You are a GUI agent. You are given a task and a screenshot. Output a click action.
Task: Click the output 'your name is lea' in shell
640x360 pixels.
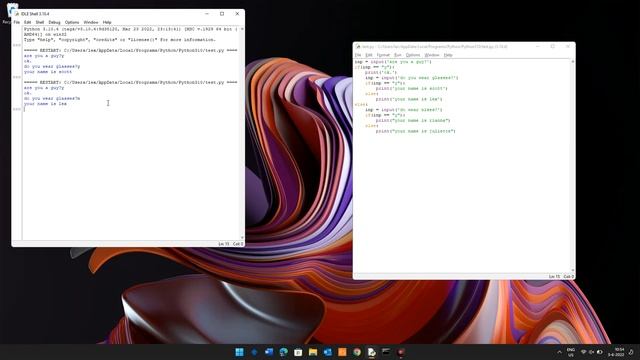pos(45,104)
